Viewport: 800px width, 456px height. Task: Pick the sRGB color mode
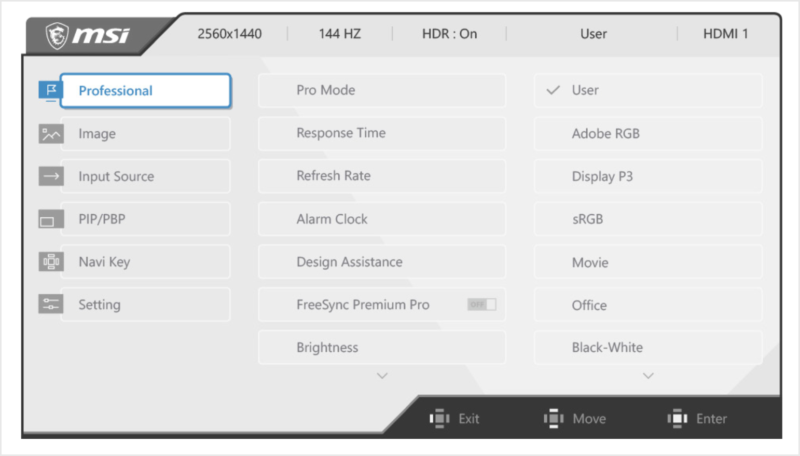(648, 219)
